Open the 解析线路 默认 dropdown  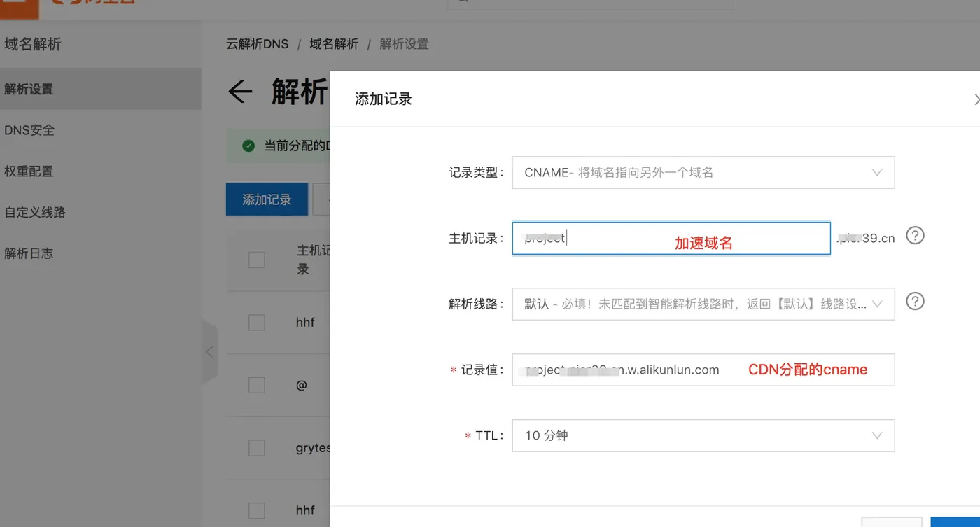tap(703, 304)
